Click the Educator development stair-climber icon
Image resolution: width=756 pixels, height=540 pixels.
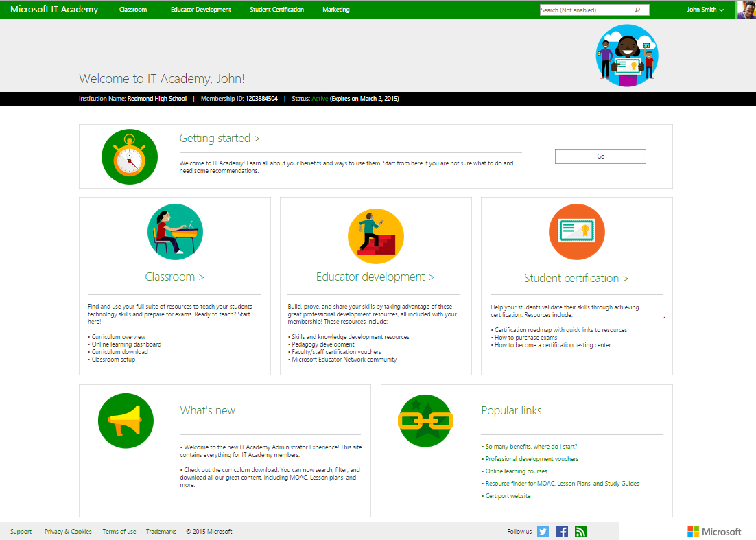pos(375,236)
